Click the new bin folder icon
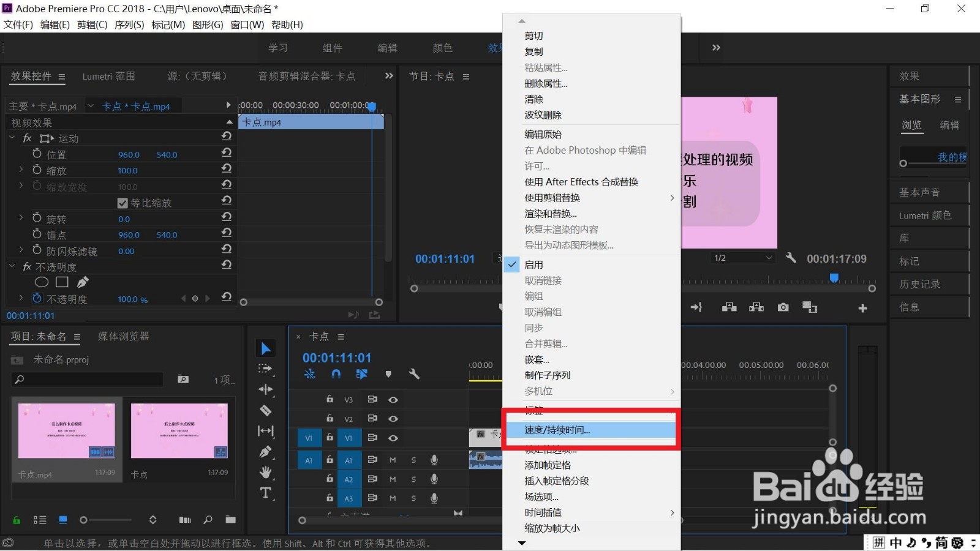The height and width of the screenshot is (551, 980). pos(230,520)
